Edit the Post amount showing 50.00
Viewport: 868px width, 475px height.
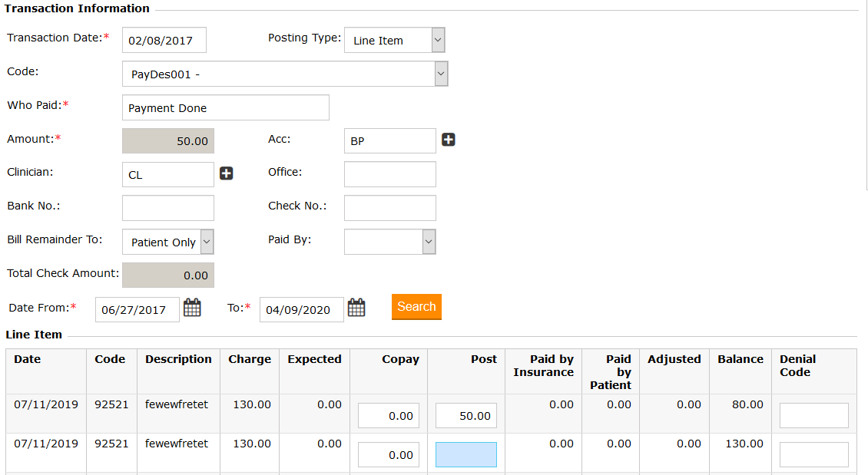click(x=465, y=415)
